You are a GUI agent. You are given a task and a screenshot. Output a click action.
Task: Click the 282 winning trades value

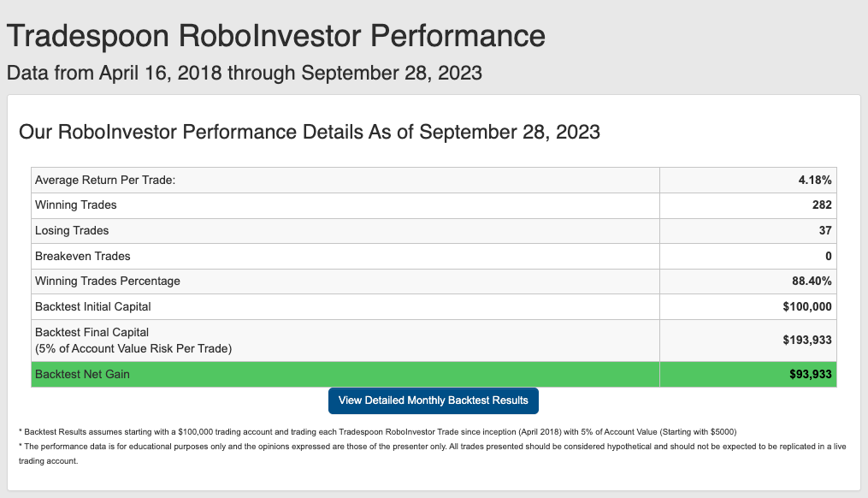[x=822, y=205]
